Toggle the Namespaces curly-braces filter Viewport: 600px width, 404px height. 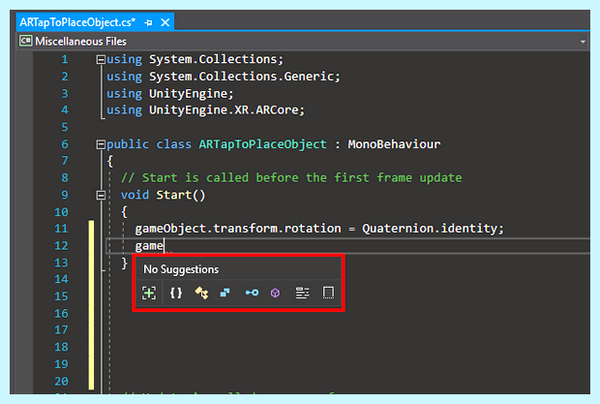click(176, 293)
